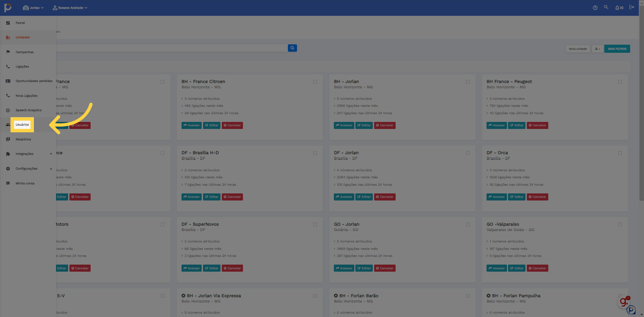Click the BH - Forlan Barão title
Viewport: 644px width, 317px height.
[359, 296]
